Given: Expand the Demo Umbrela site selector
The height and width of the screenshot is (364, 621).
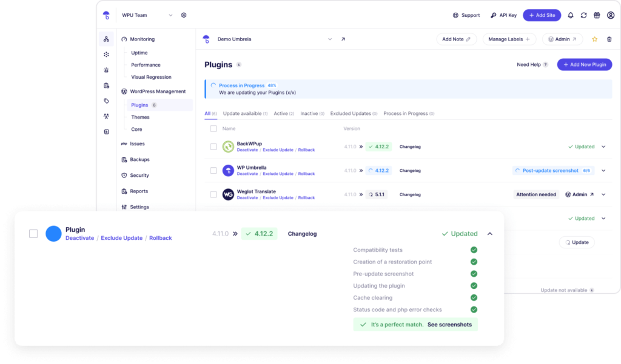Looking at the screenshot, I should click(330, 39).
